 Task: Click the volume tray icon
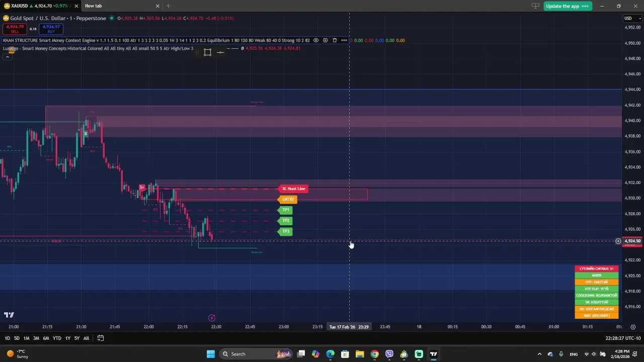594,354
